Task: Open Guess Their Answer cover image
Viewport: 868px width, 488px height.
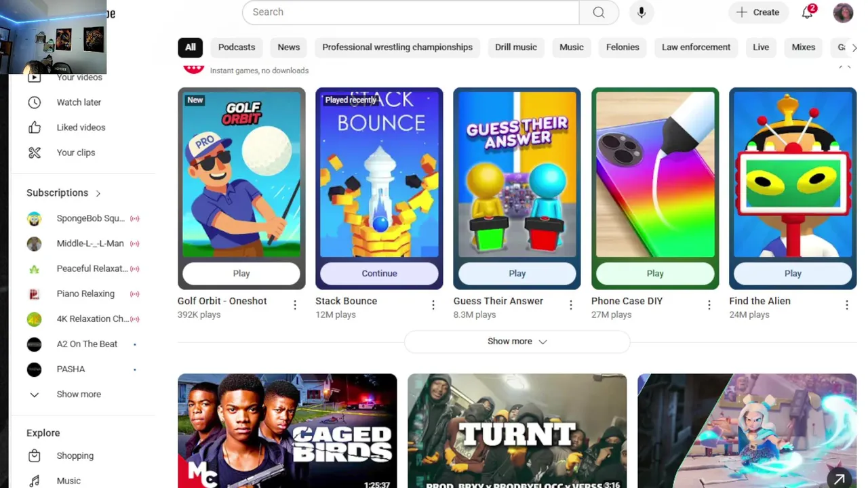Action: pos(517,174)
